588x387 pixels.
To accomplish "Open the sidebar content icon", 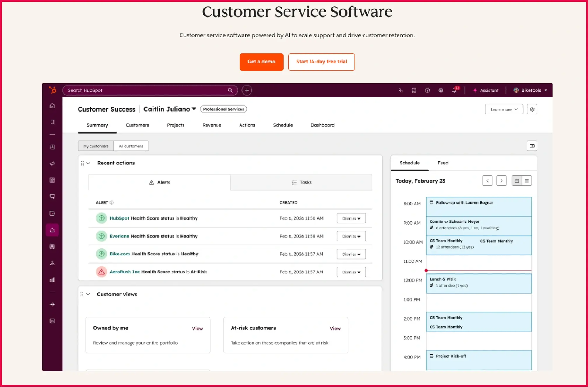I will click(x=52, y=180).
